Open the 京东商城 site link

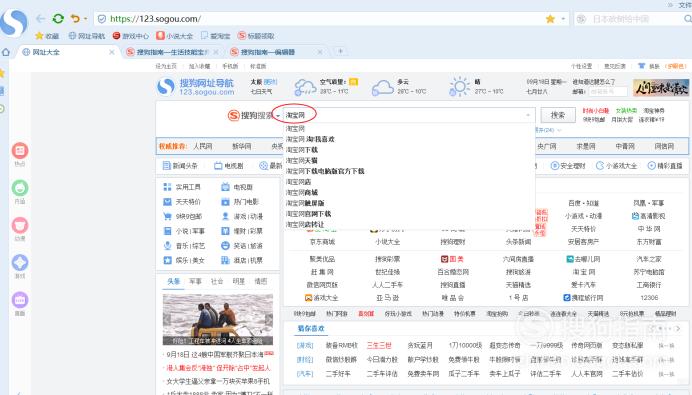[x=322, y=242]
